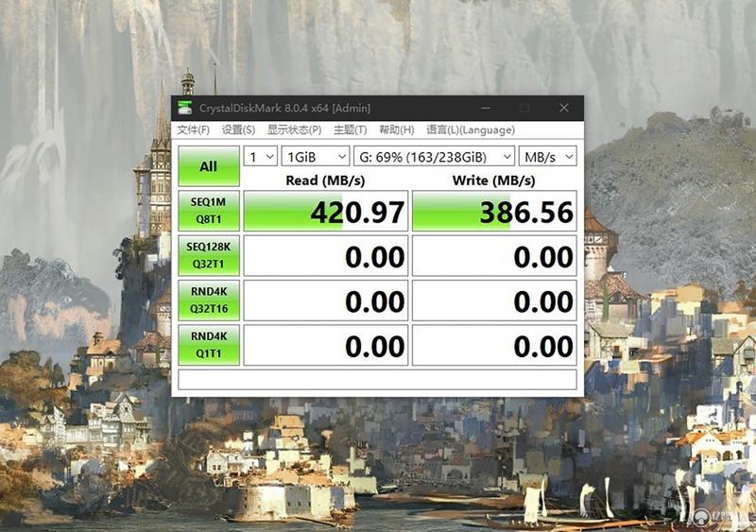Open the test count dropdown showing 1
Image resolution: width=756 pixels, height=532 pixels.
tap(261, 156)
